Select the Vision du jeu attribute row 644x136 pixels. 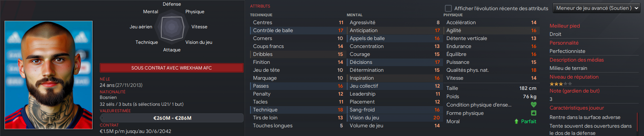click(x=395, y=117)
